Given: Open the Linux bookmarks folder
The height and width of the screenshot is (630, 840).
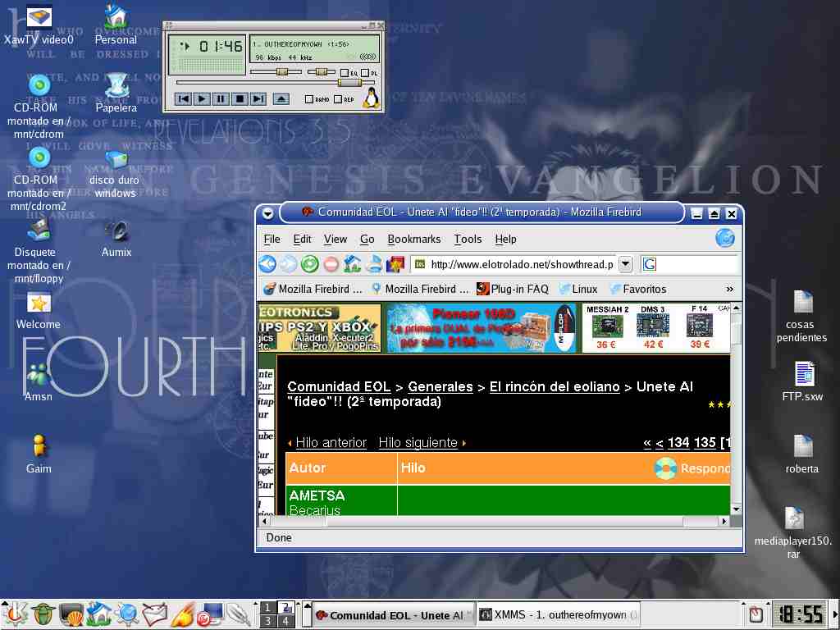Looking at the screenshot, I should (x=578, y=290).
